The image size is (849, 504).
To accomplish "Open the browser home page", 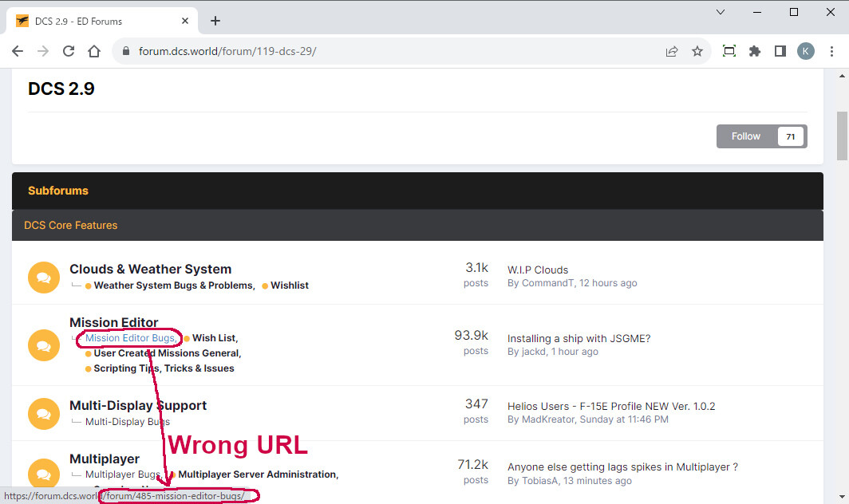I will pyautogui.click(x=94, y=51).
